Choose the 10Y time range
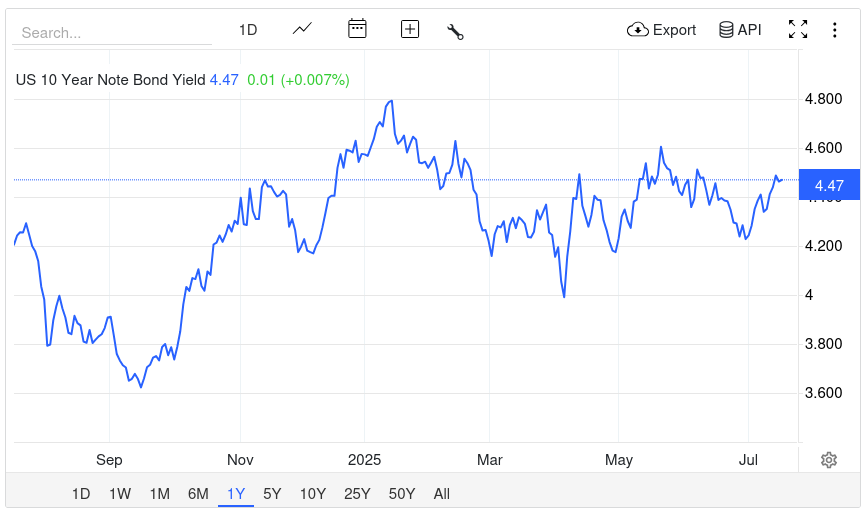 [x=312, y=493]
